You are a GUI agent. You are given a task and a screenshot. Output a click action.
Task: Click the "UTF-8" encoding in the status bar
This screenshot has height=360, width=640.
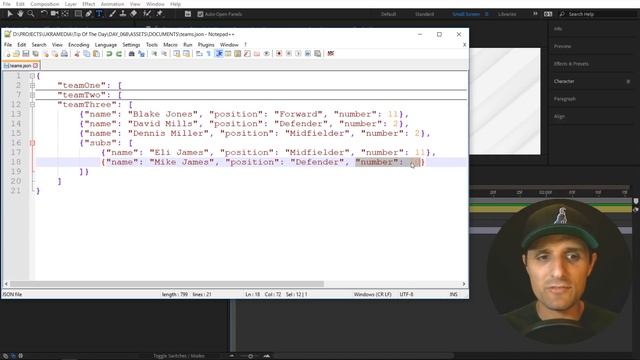(406, 294)
